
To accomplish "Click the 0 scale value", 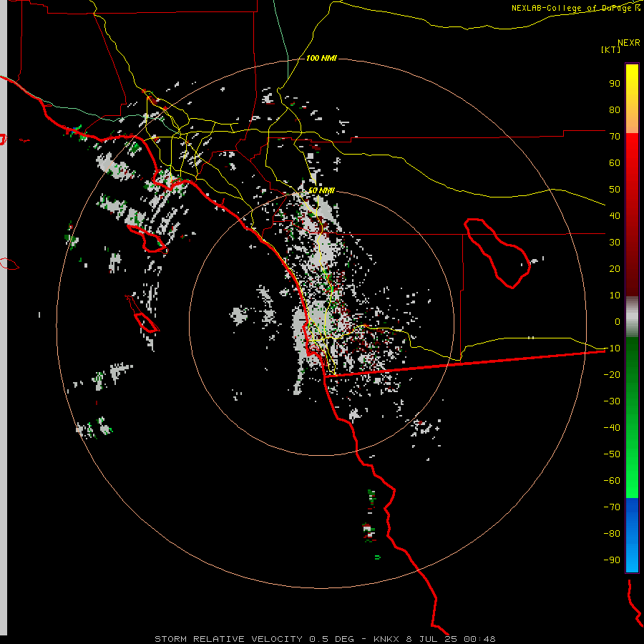I will click(618, 321).
